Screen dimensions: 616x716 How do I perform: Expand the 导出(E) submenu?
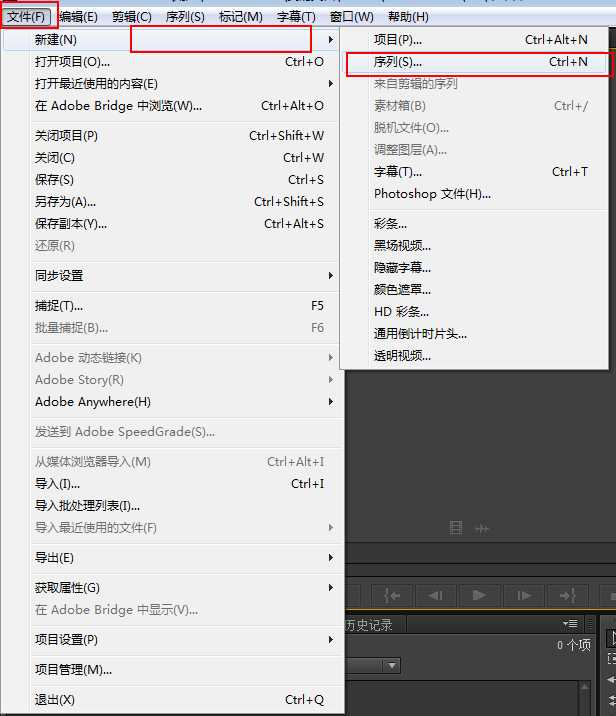(171, 558)
